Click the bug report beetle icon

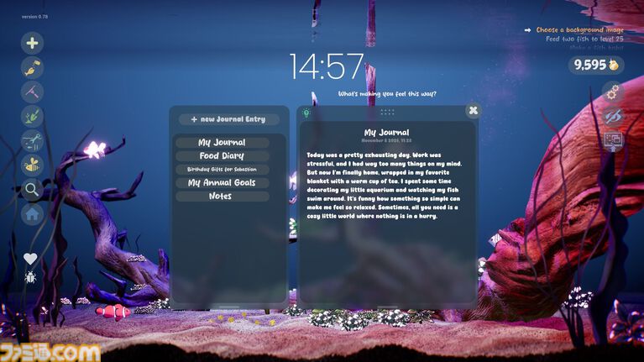[30, 278]
